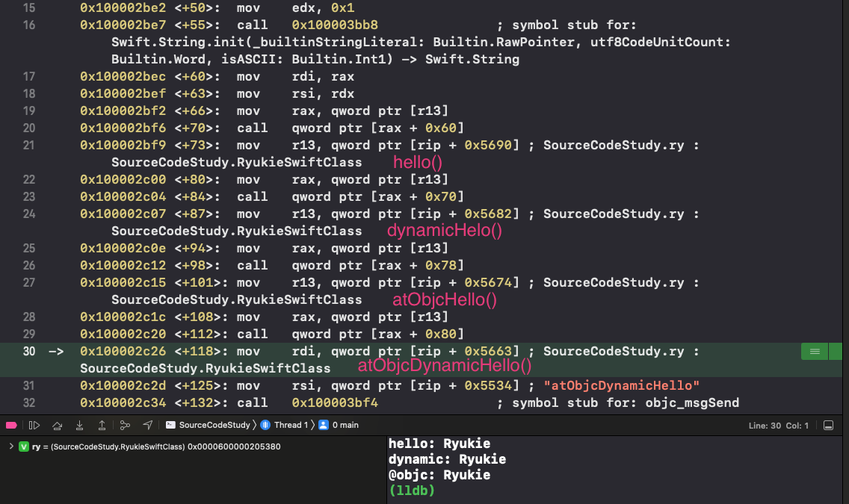Click the Step Over debug icon
The width and height of the screenshot is (849, 504).
(x=57, y=425)
